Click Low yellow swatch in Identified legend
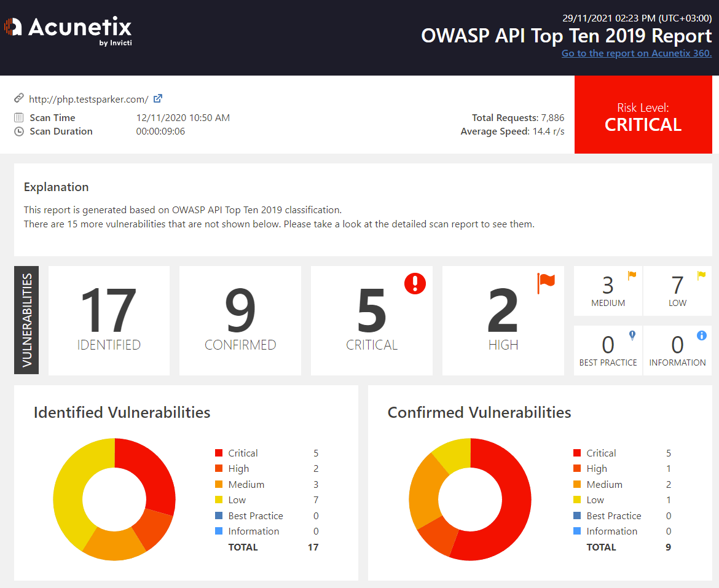The image size is (719, 588). click(x=219, y=500)
